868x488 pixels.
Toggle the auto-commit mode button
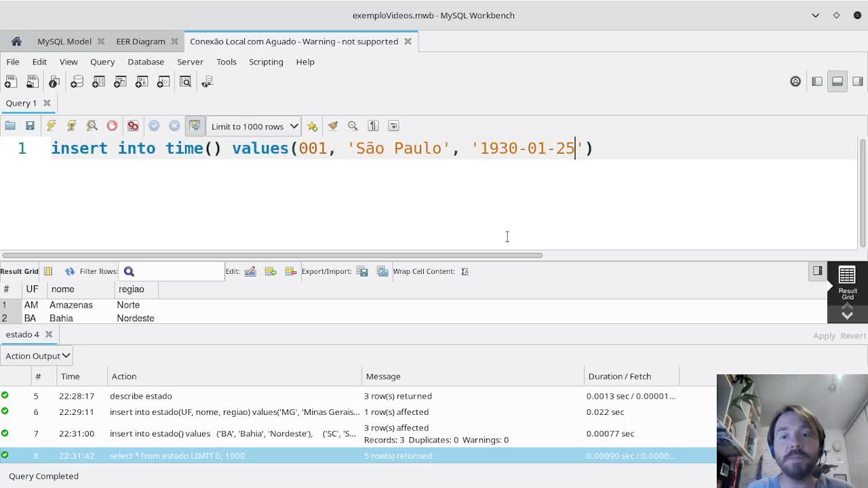[x=195, y=125]
